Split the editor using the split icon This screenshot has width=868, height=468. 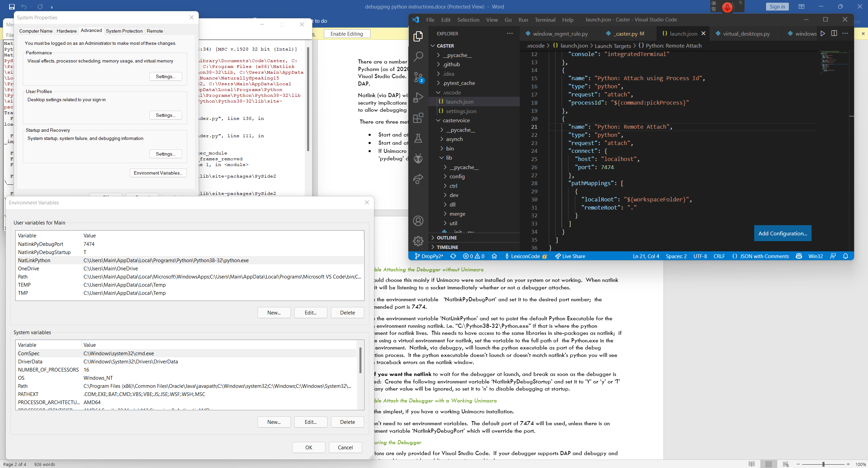tap(834, 33)
